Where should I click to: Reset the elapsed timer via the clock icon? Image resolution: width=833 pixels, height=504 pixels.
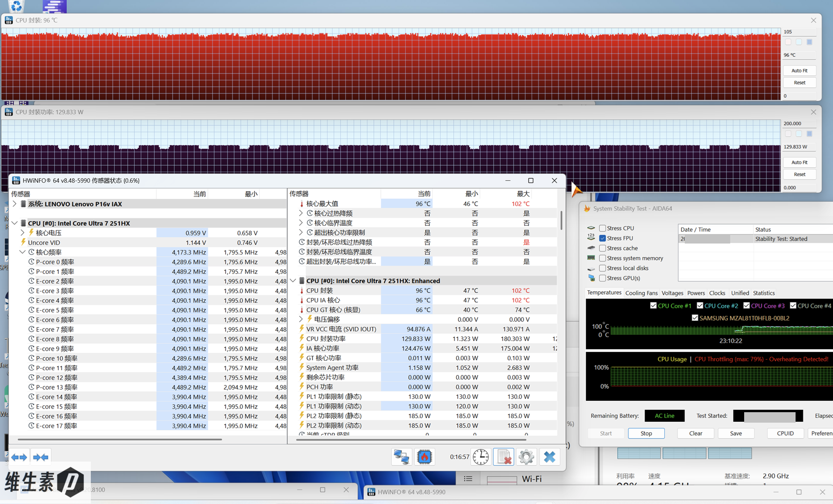[x=481, y=457]
